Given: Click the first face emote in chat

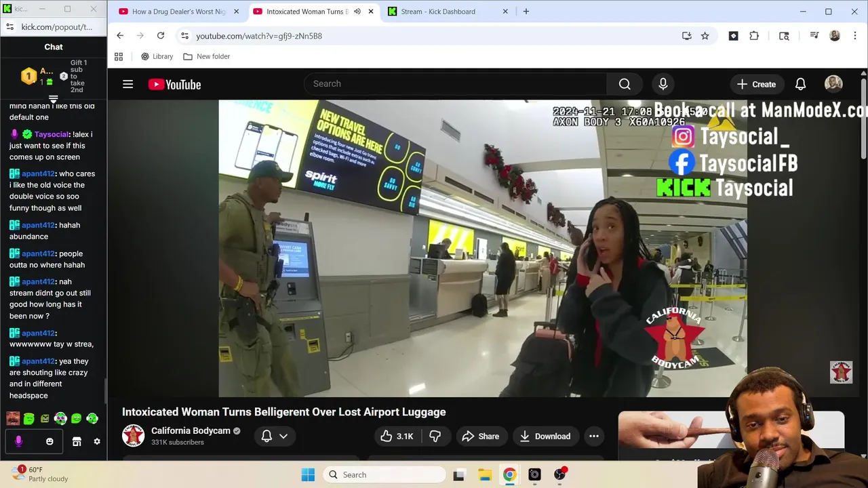Looking at the screenshot, I should [x=13, y=419].
